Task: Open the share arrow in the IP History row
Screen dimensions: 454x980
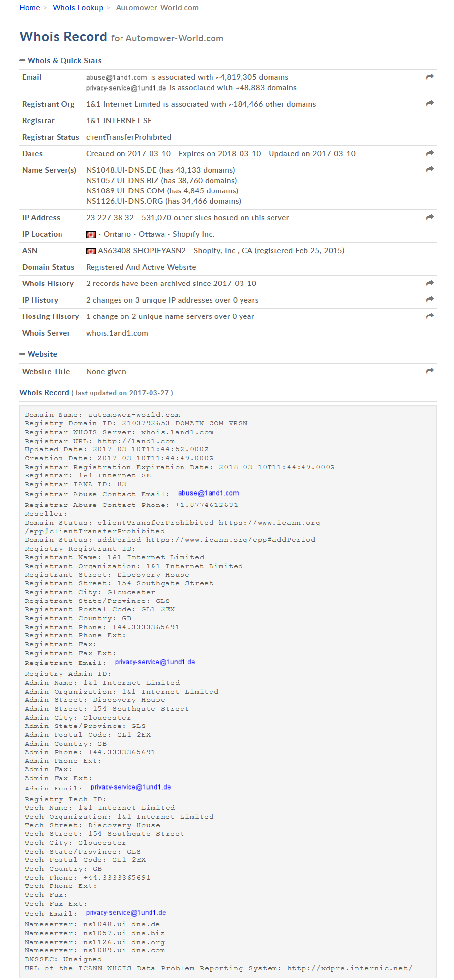Action: [430, 299]
